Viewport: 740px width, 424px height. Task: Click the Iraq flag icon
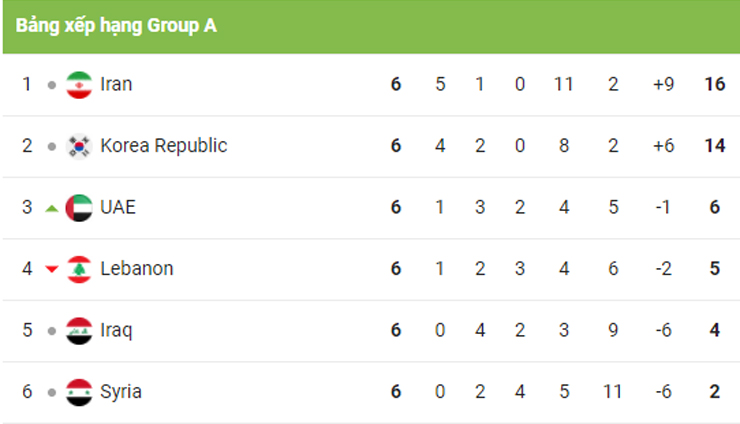(79, 331)
